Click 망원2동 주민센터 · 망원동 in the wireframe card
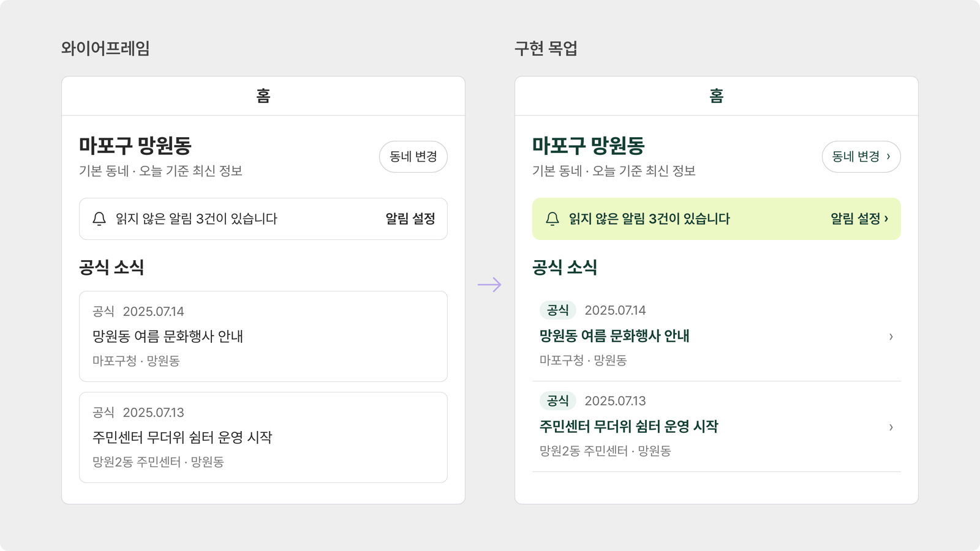Viewport: 980px width, 551px height. 158,462
